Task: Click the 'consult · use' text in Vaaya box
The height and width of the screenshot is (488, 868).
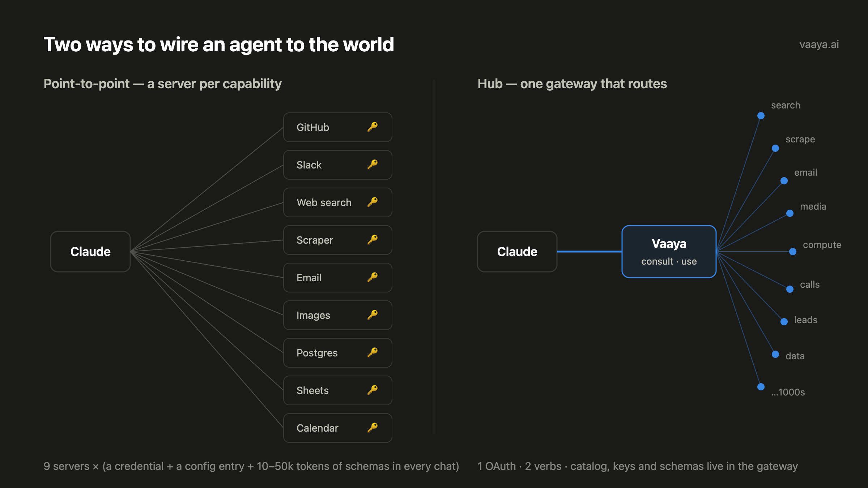Action: (669, 261)
